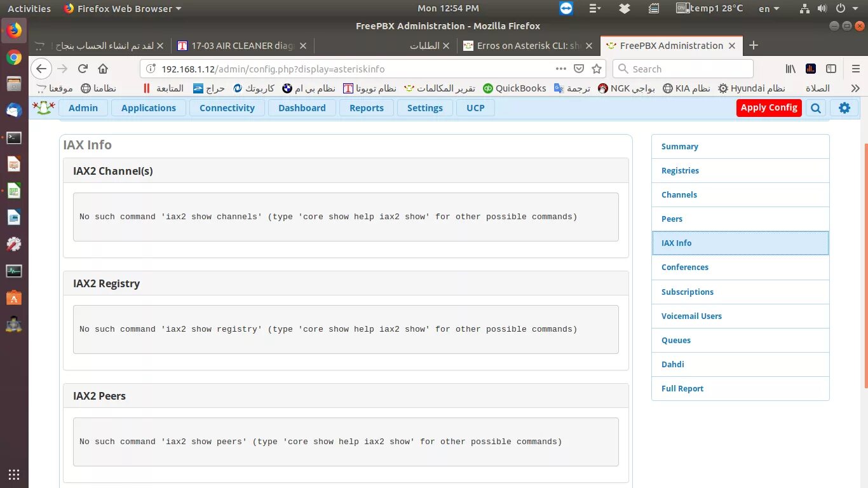Toggle the sidebar view icon

(831, 69)
